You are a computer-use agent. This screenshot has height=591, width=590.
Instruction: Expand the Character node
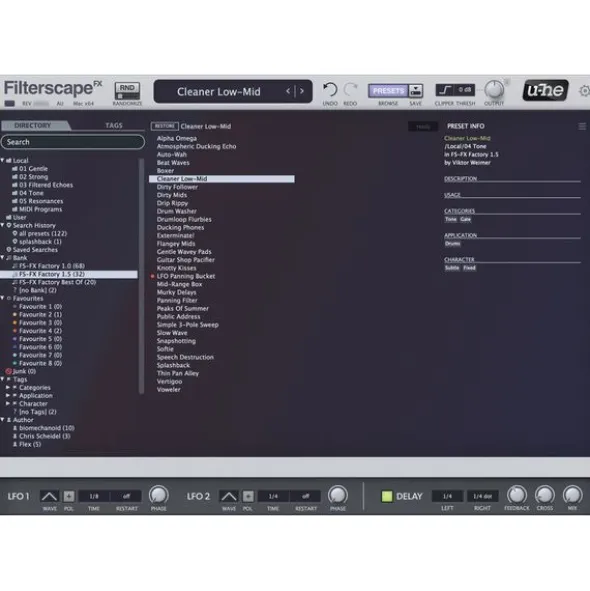tap(8, 403)
